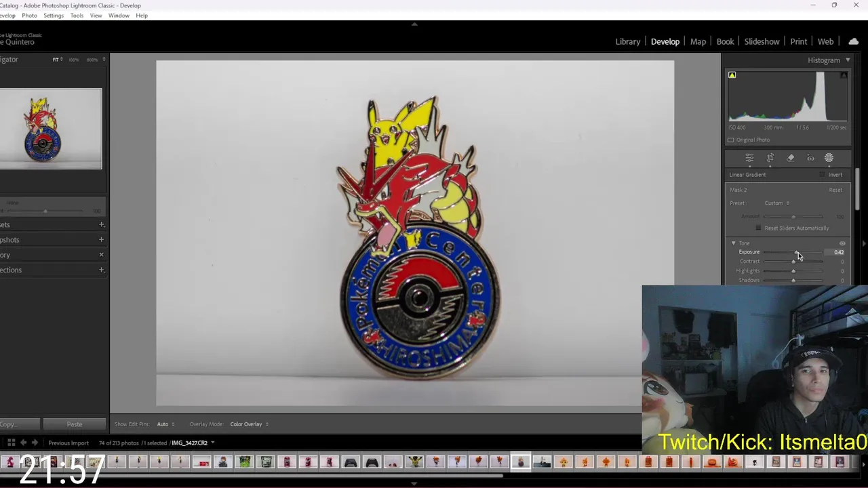Go back with the filmstrip left arrow
The width and height of the screenshot is (868, 488).
[23, 443]
